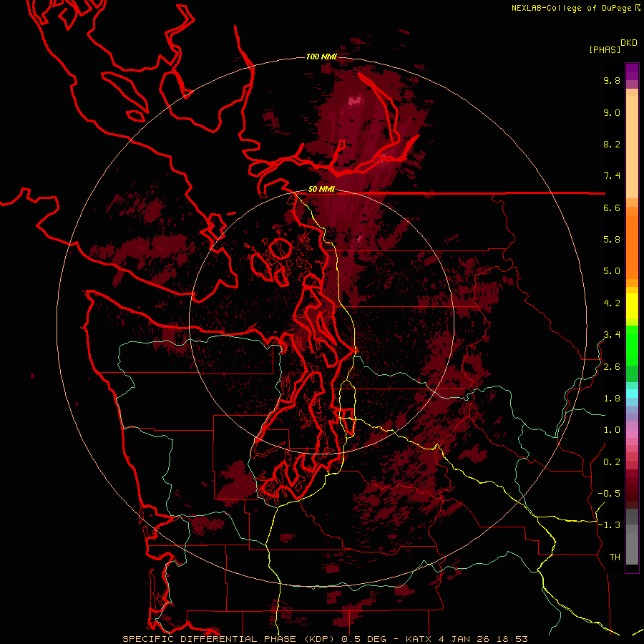Image resolution: width=644 pixels, height=644 pixels.
Task: Click the [PHAS] units label
Action: (605, 50)
